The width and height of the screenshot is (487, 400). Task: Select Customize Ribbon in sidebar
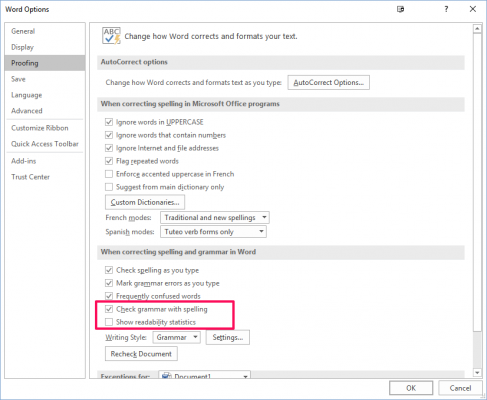tap(40, 128)
